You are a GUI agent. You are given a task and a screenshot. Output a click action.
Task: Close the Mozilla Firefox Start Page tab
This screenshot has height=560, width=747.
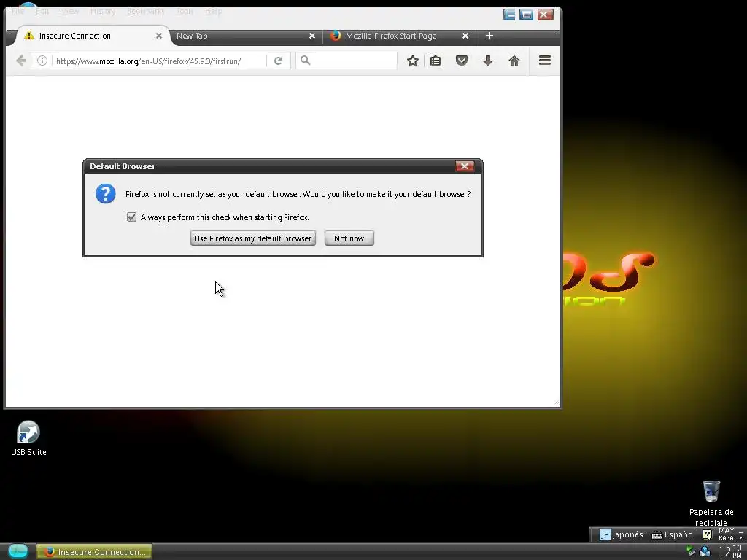465,36
